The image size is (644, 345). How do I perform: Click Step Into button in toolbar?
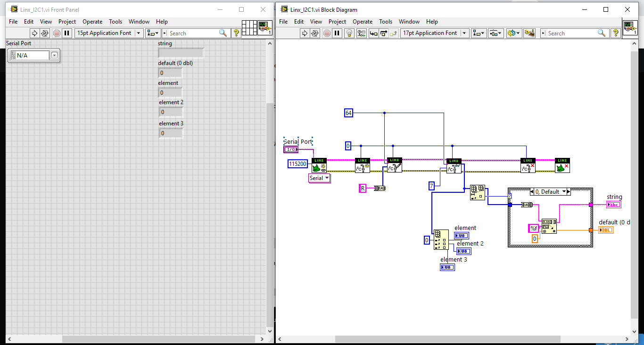coord(373,33)
